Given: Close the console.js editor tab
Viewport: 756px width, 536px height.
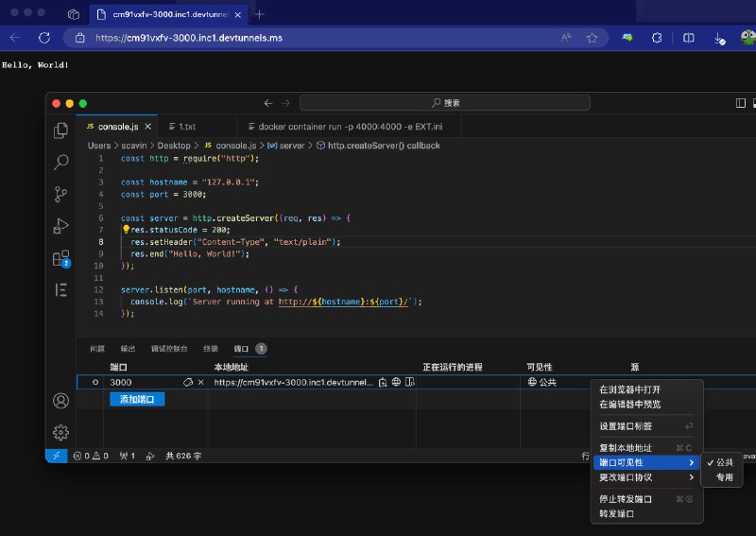Looking at the screenshot, I should click(x=148, y=127).
